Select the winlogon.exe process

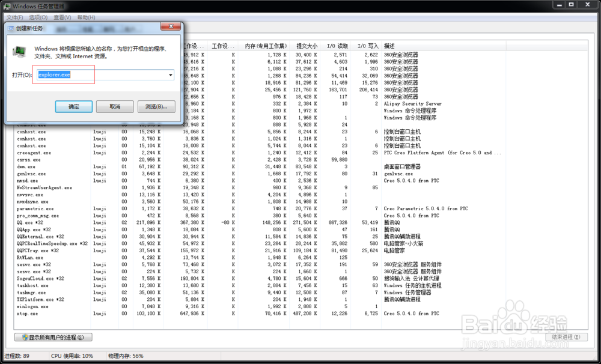coord(32,306)
